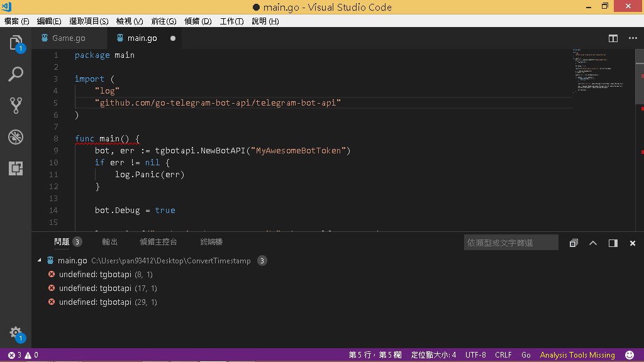
Task: Change line endings CRLF
Action: (503, 355)
